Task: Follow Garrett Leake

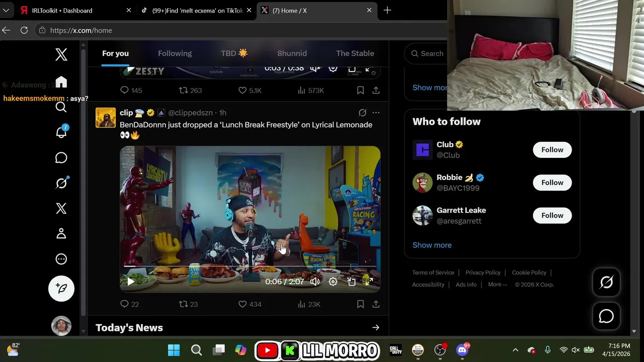Action: [x=552, y=215]
